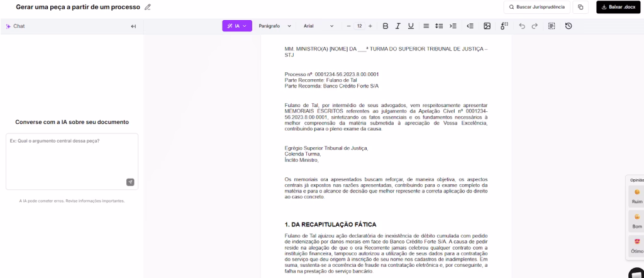The image size is (644, 278).
Task: Click the disclaimer A IA pode cometer erros
Action: click(x=72, y=201)
